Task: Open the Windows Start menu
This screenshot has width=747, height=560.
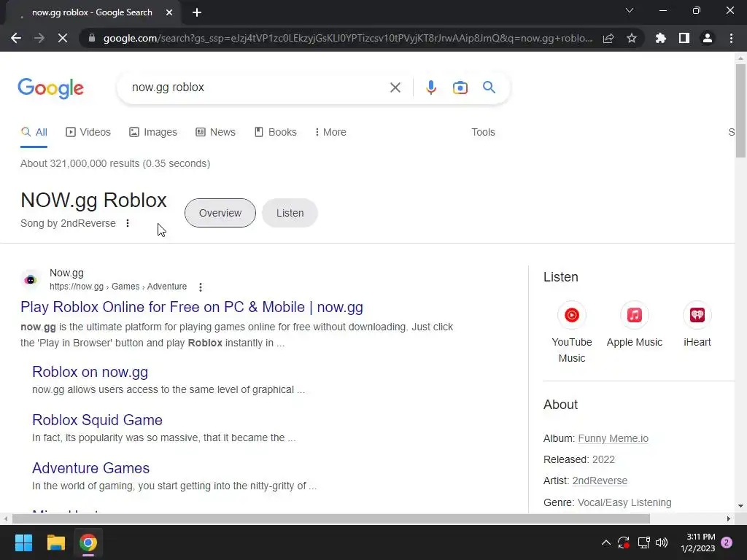Action: click(x=24, y=542)
